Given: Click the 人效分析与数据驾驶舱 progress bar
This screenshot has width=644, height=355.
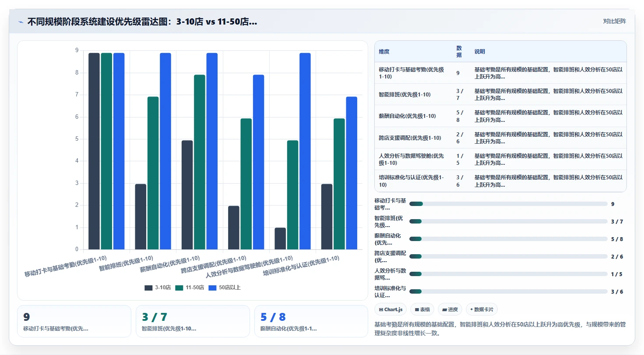Looking at the screenshot, I should click(x=508, y=274).
